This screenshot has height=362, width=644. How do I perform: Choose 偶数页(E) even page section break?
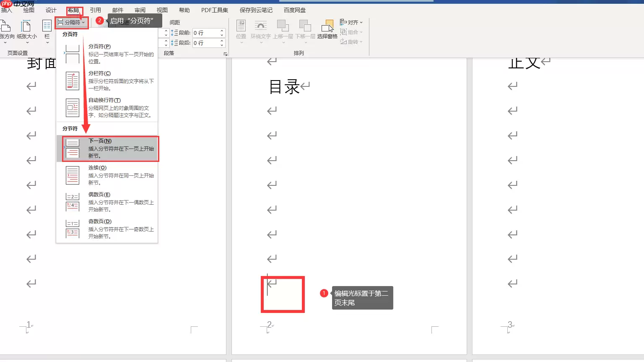tap(107, 202)
